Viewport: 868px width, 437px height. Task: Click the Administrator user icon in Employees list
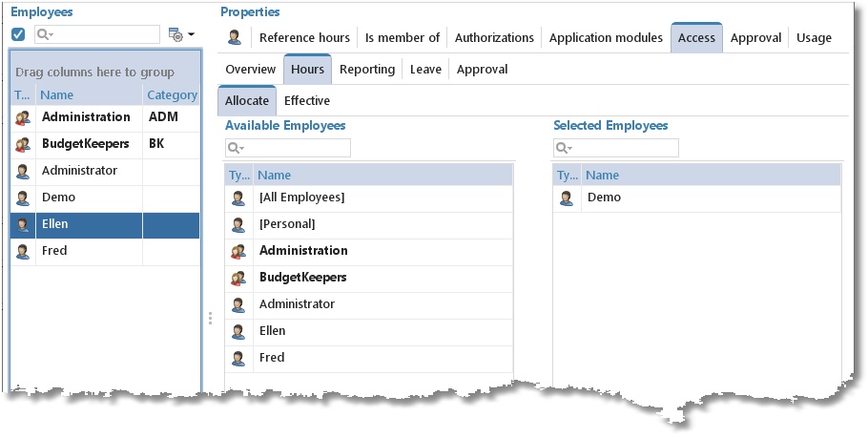23,171
